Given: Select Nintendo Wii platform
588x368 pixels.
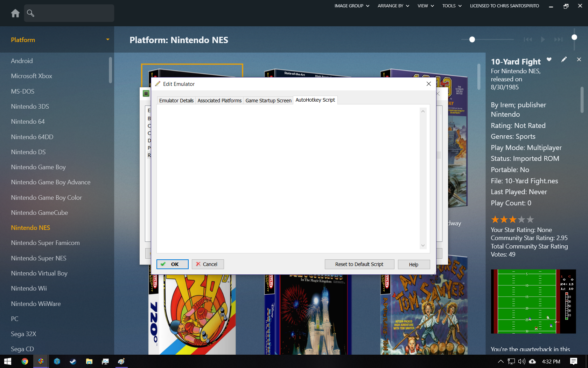Looking at the screenshot, I should pyautogui.click(x=29, y=288).
